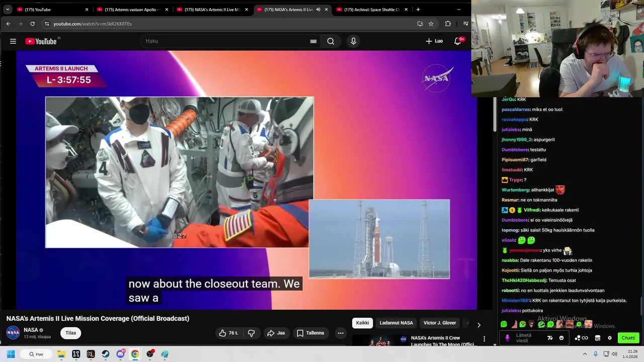View site information icon beside the URL

(47, 24)
